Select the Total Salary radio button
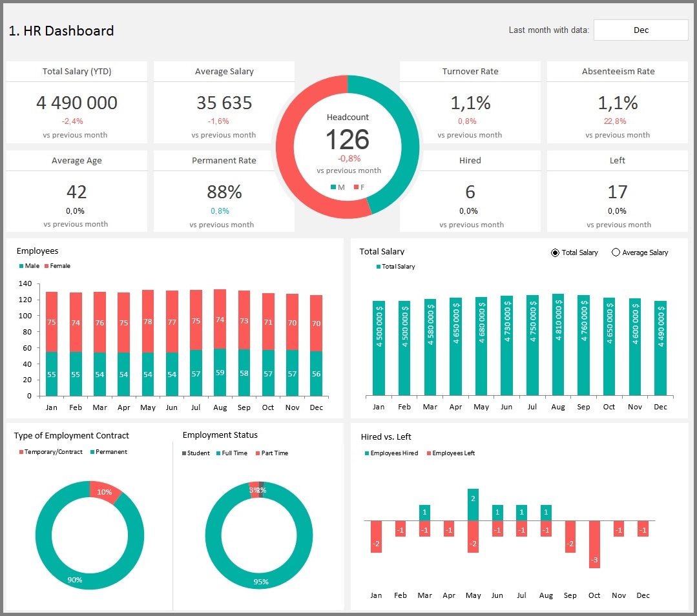 [555, 252]
